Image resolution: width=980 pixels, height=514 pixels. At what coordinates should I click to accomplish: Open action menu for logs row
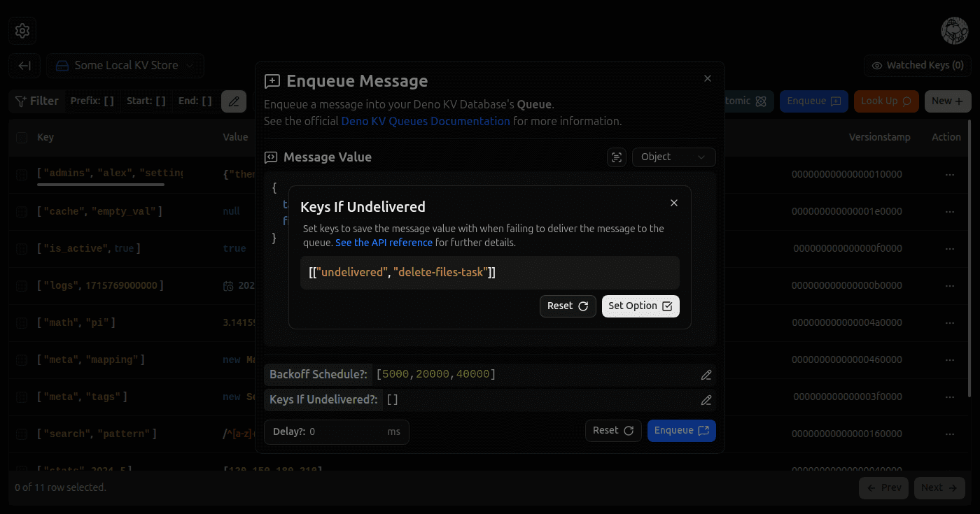pos(949,285)
